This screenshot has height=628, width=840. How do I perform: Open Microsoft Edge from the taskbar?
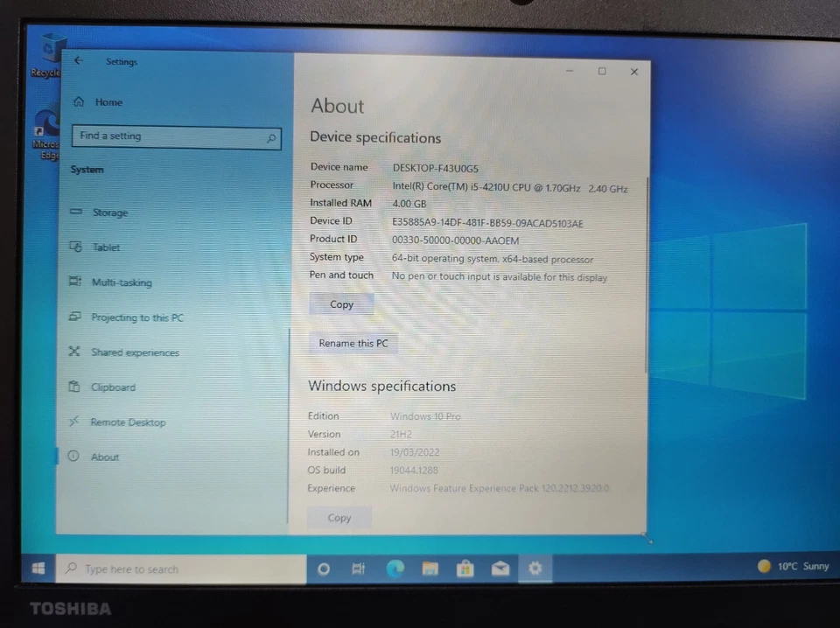click(x=395, y=569)
